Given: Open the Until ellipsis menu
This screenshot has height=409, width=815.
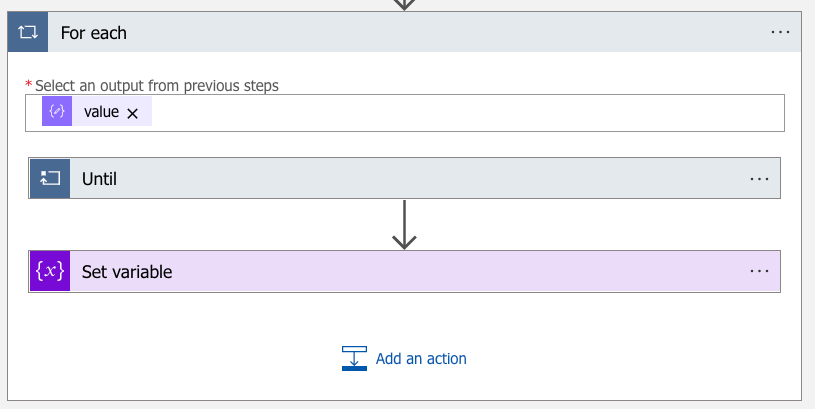Looking at the screenshot, I should [759, 179].
